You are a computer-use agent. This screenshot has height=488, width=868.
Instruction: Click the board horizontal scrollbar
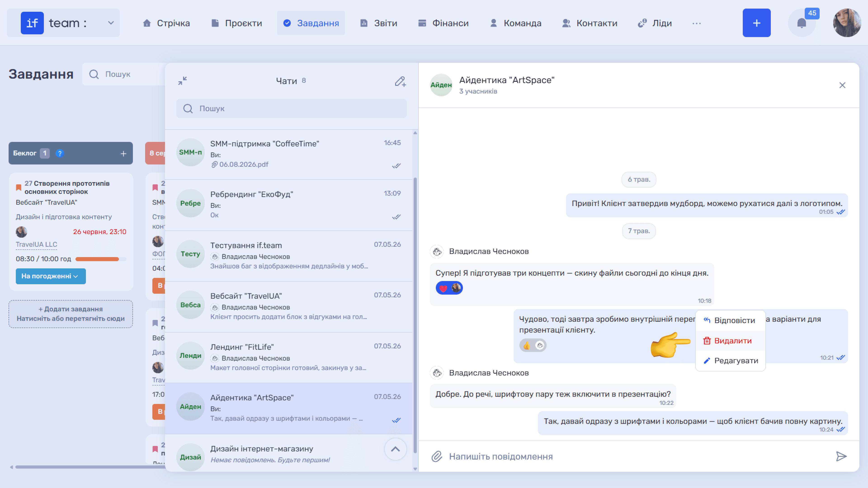click(90, 467)
